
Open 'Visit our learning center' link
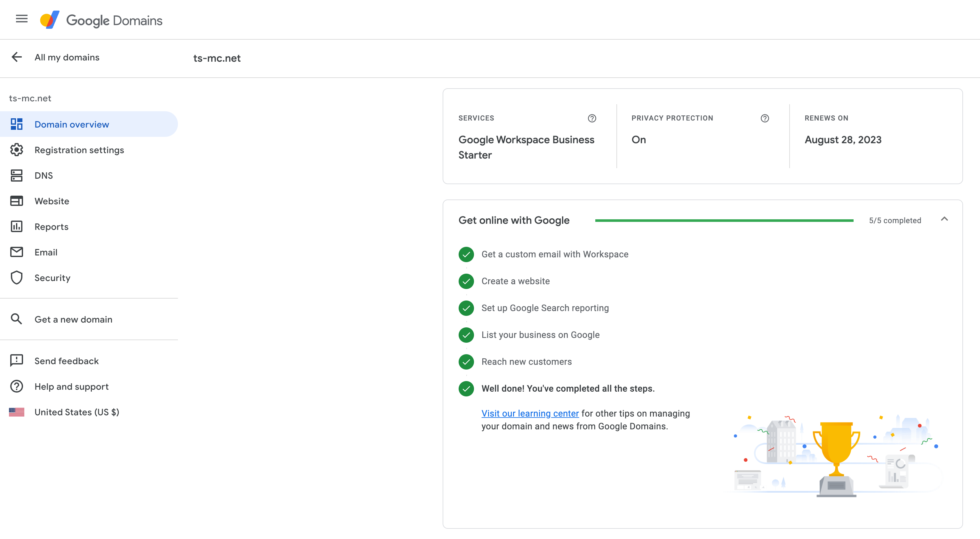[530, 414]
